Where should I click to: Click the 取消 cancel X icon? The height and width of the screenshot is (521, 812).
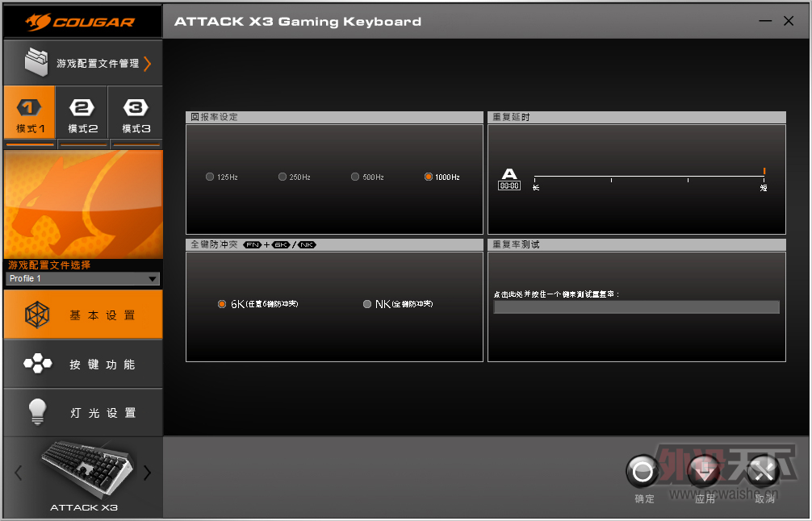click(764, 472)
